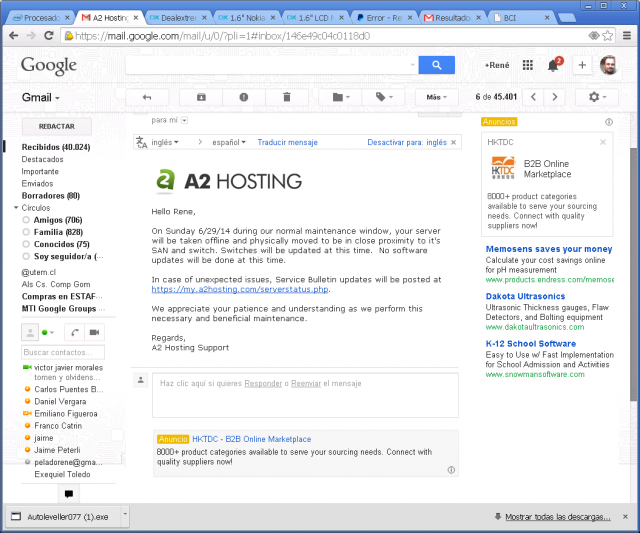This screenshot has width=640, height=533.
Task: Open the Chrome hamburger menu
Action: 627,36
